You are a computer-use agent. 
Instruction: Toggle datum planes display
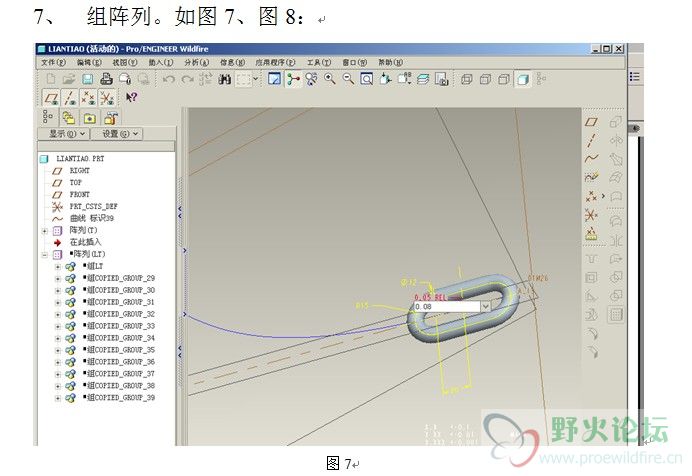(51, 97)
